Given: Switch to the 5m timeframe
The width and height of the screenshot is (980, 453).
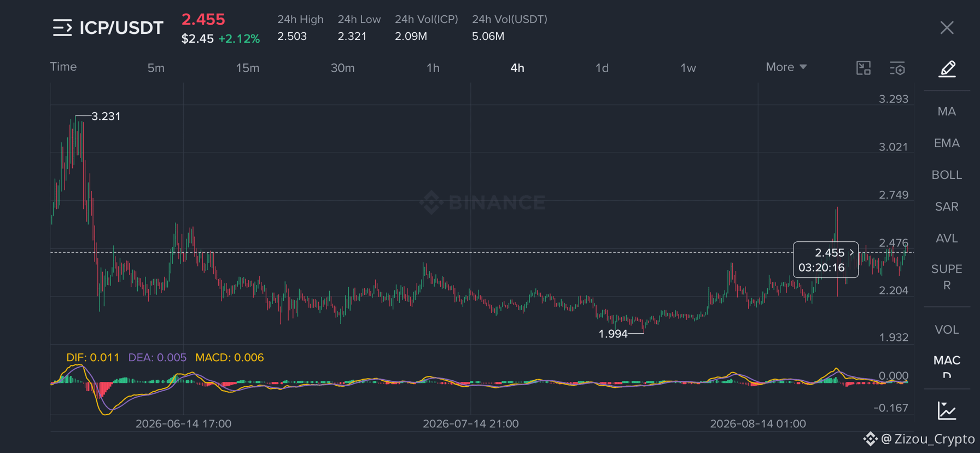Looking at the screenshot, I should (x=156, y=68).
